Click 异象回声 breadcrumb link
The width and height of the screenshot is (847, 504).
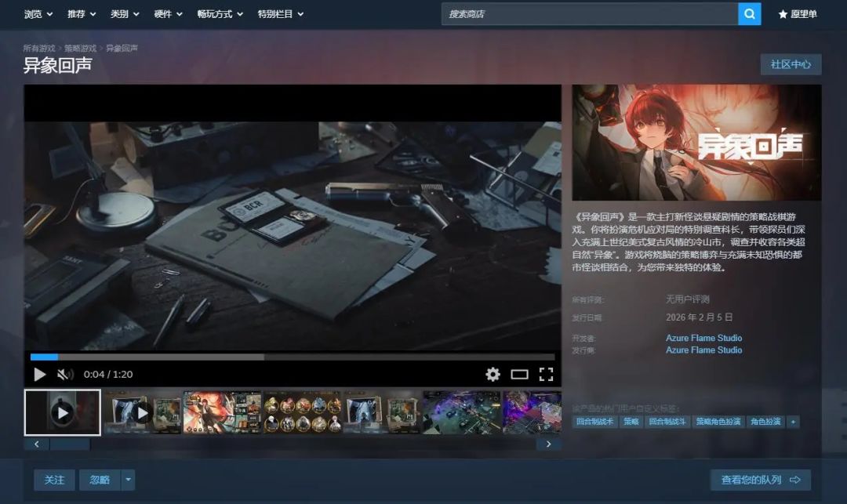pos(122,48)
